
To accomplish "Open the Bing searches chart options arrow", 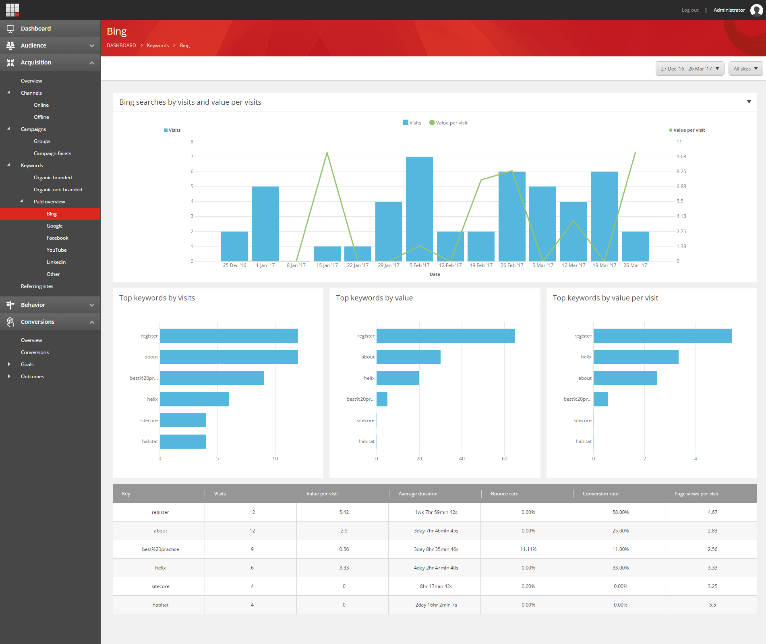I will coord(748,102).
